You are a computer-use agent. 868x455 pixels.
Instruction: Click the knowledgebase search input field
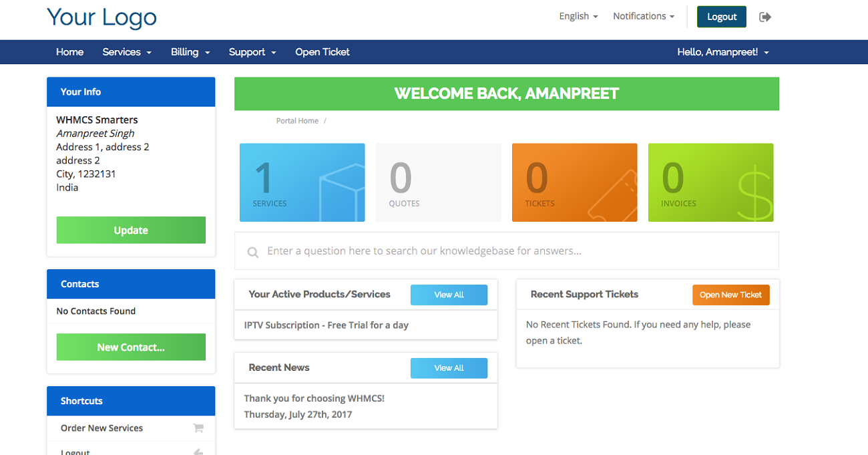[514, 251]
